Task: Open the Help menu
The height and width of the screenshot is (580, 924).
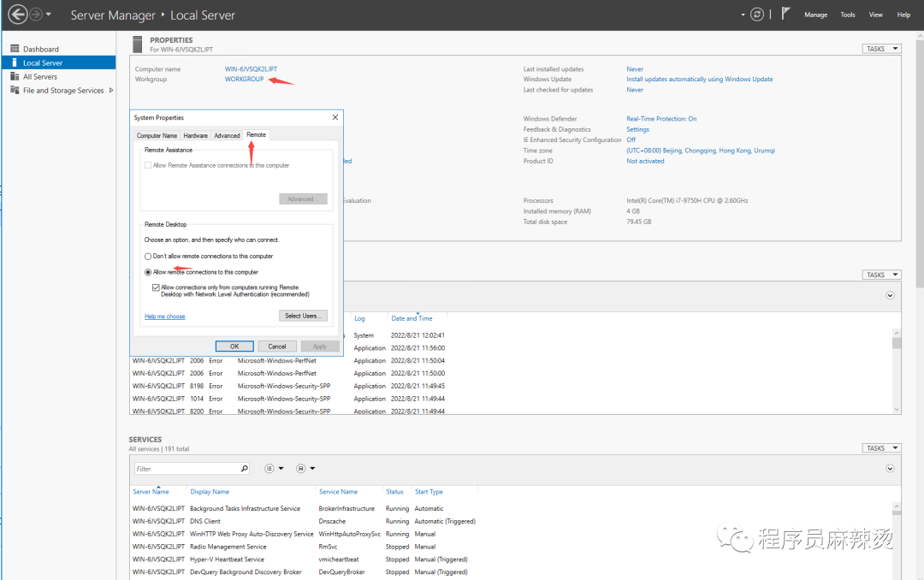Action: [903, 15]
